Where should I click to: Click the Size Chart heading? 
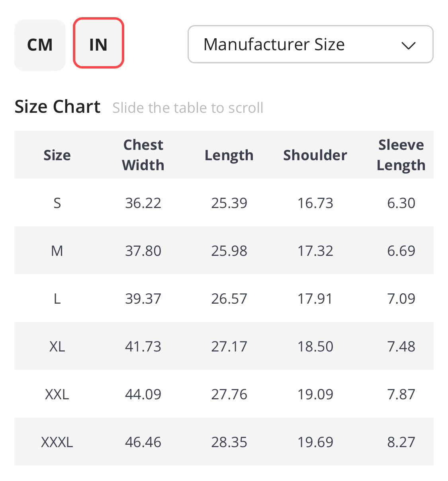click(x=57, y=107)
